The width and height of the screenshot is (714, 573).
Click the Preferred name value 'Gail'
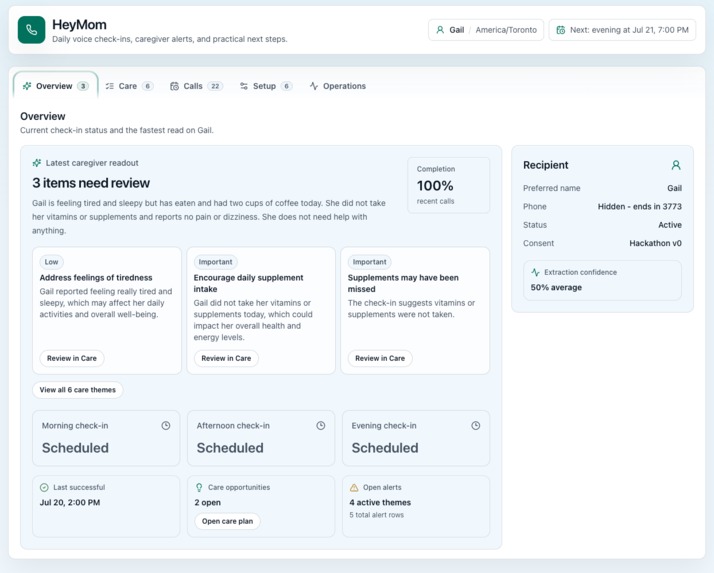[674, 188]
